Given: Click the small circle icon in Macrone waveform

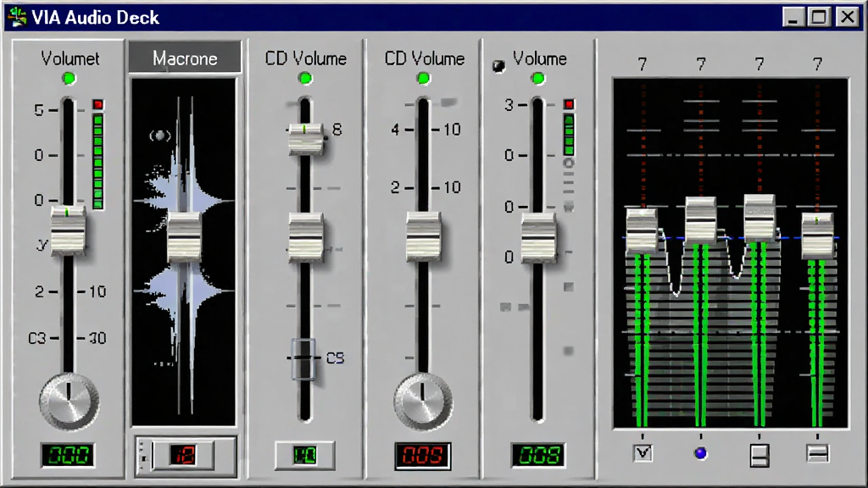Looking at the screenshot, I should 160,136.
